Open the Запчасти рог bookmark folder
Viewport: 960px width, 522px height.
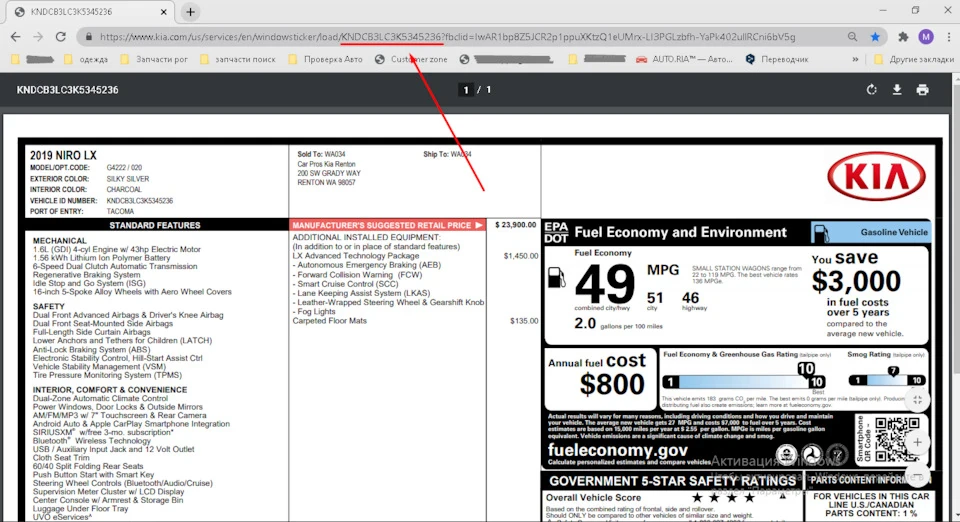point(154,59)
